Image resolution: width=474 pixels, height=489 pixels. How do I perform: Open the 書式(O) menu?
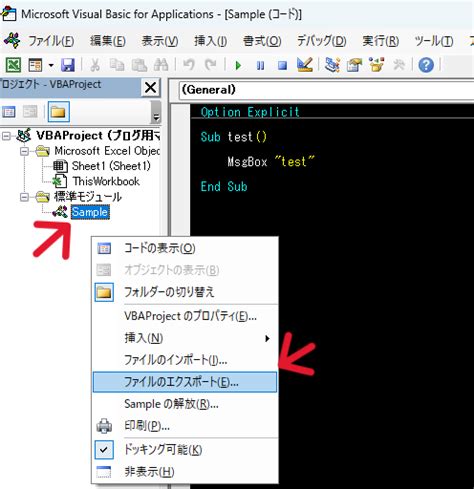262,41
